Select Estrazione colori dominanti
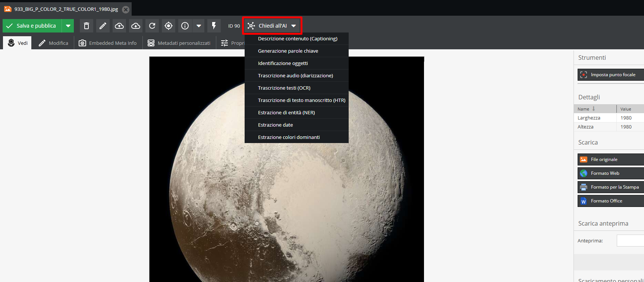Image resolution: width=644 pixels, height=282 pixels. (296, 137)
